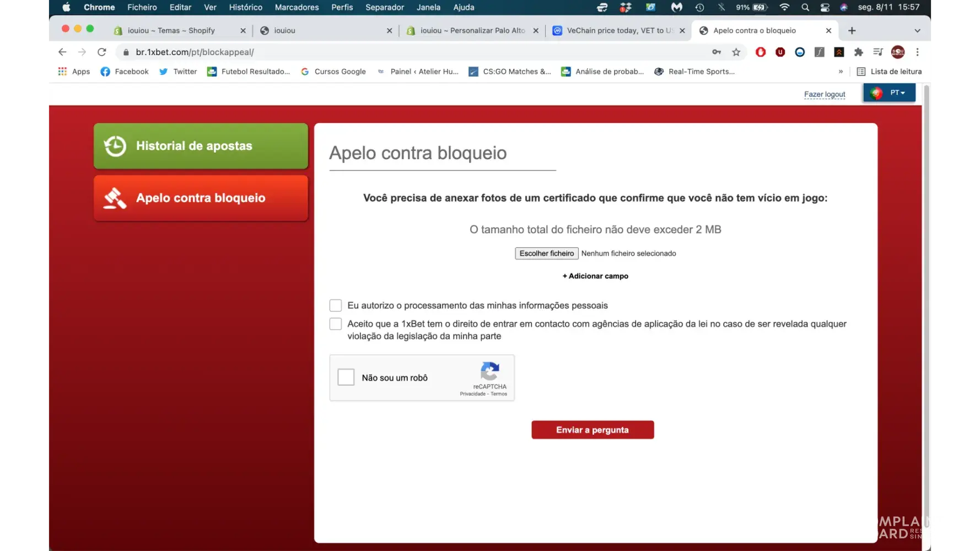Click '+ Adicionar campo' link
This screenshot has width=980, height=551.
click(x=595, y=276)
